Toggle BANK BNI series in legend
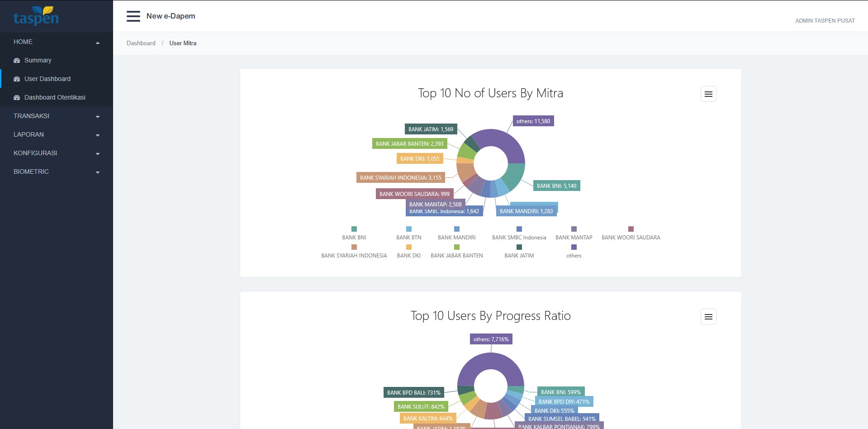868x429 pixels. pyautogui.click(x=354, y=234)
